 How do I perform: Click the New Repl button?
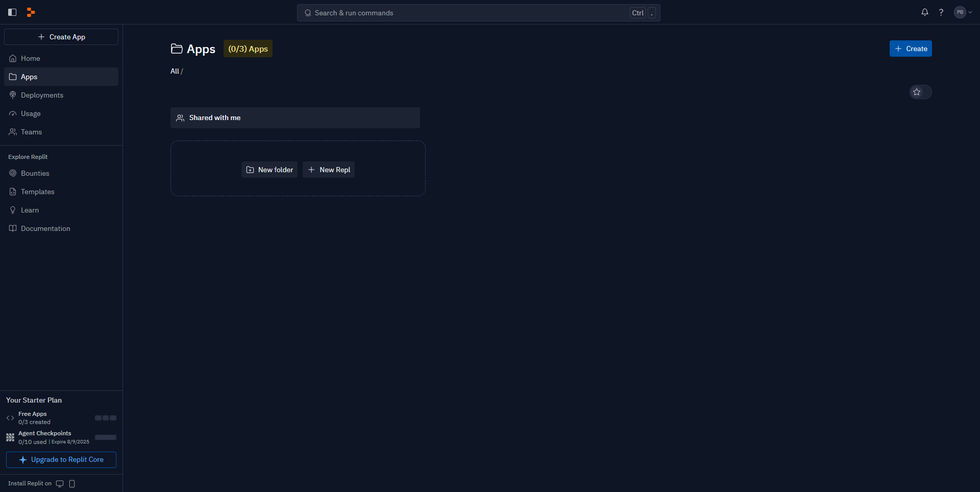click(329, 170)
